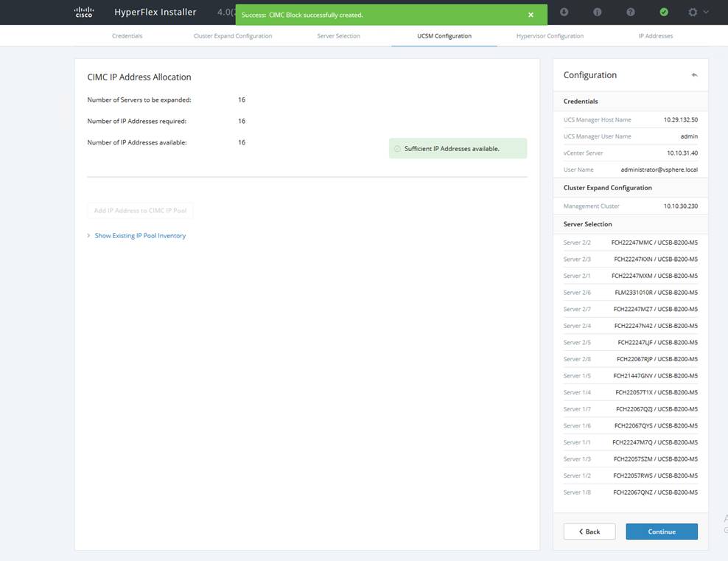Select the Server 1/8 FCH22067QNZ row

pyautogui.click(x=631, y=492)
